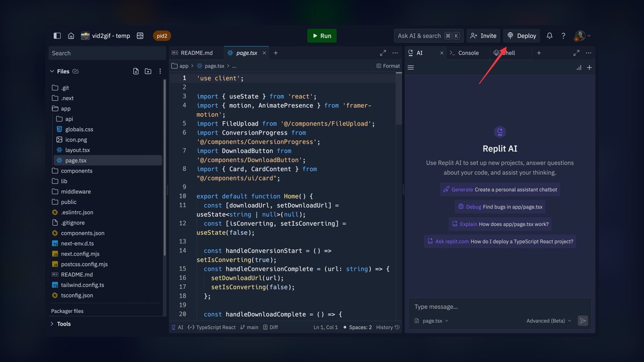This screenshot has height=362, width=644.
Task: Go to the Replit home icon
Action: [x=71, y=36]
